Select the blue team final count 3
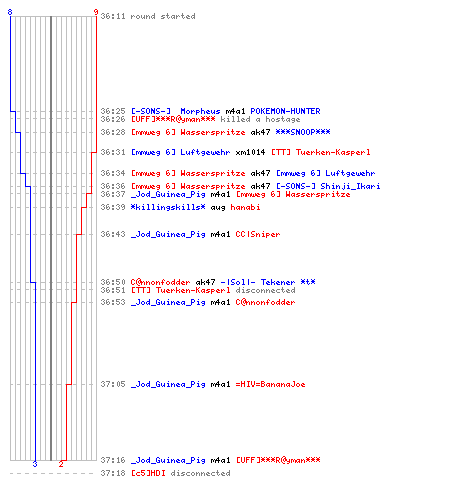Screen dimensions: 450x500 [35, 464]
